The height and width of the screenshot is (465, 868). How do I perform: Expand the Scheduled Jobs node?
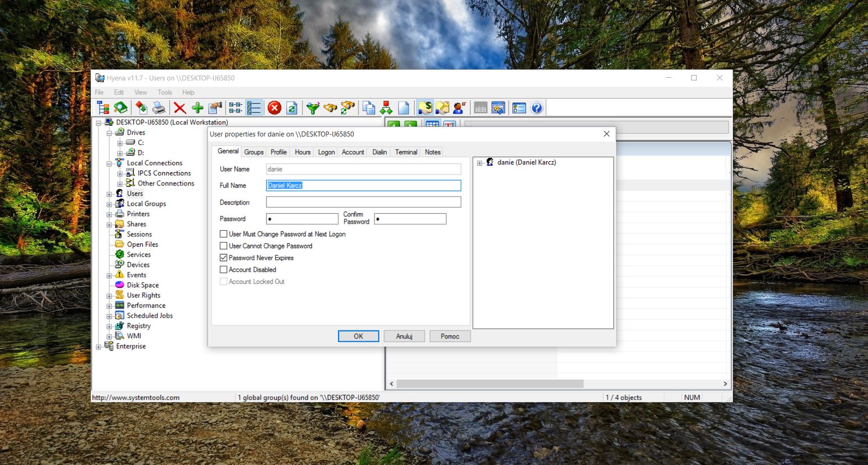(110, 316)
